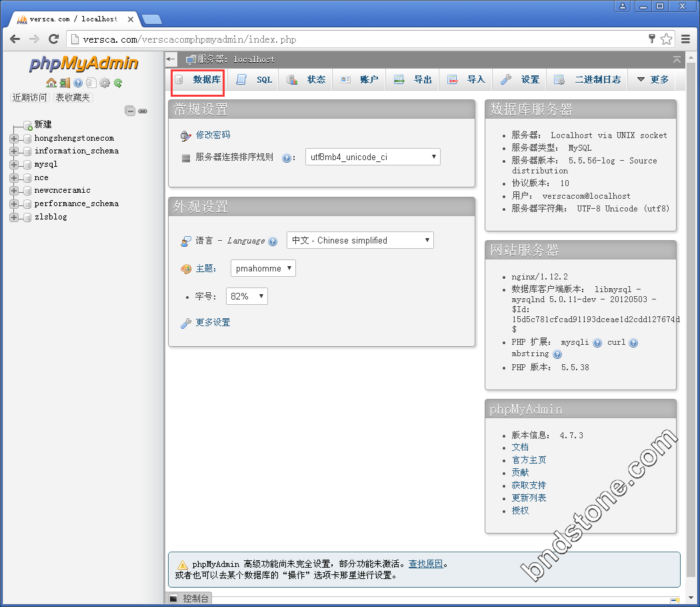Open 更新列表 link

pos(529,498)
